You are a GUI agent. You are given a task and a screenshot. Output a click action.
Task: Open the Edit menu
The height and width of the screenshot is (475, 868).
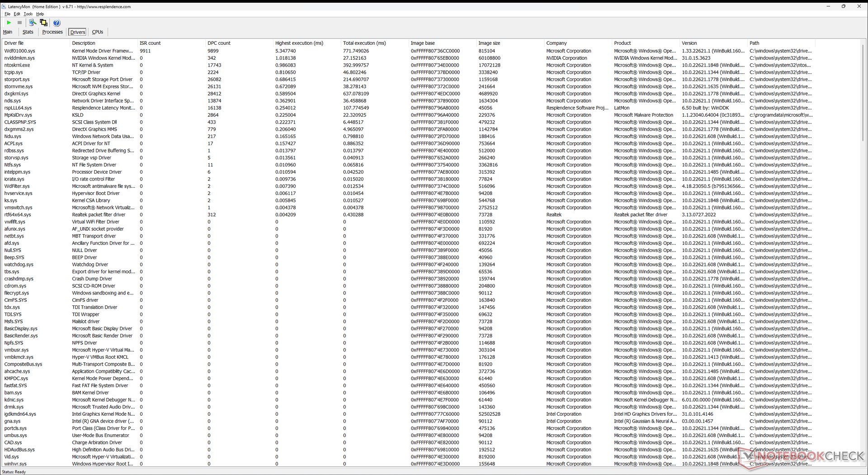point(17,14)
